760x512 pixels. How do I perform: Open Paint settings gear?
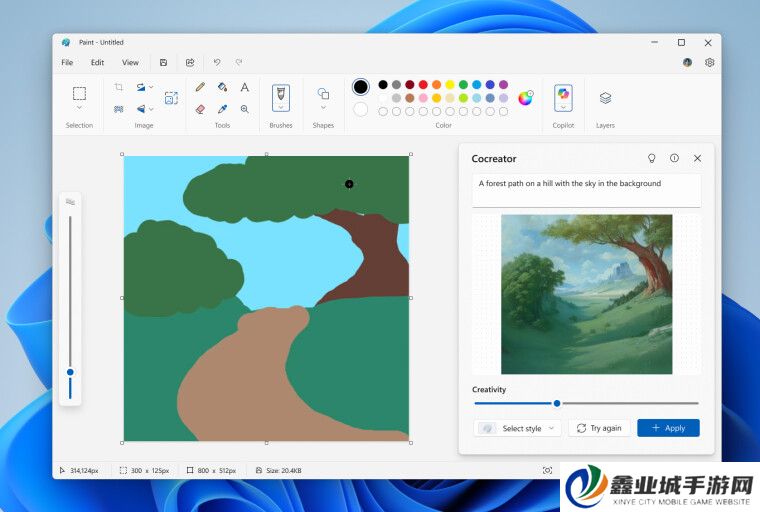710,63
